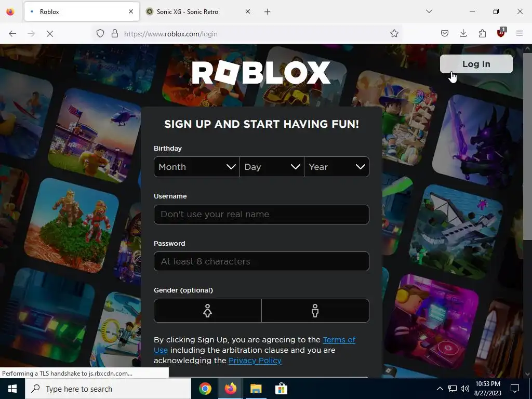Click the Windows Start button

click(x=12, y=389)
